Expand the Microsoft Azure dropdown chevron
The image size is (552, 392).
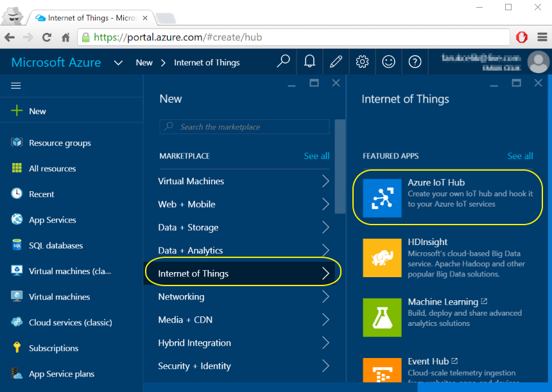(x=118, y=63)
